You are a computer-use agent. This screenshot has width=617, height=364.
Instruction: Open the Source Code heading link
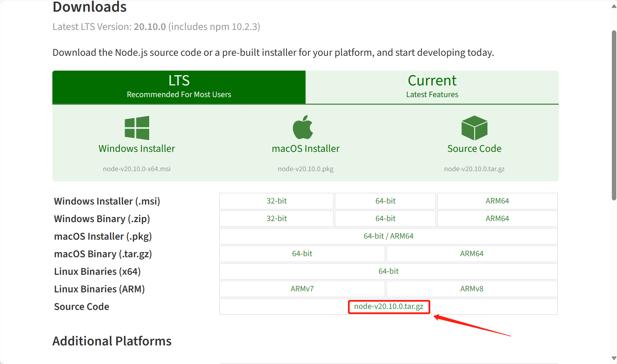[474, 148]
